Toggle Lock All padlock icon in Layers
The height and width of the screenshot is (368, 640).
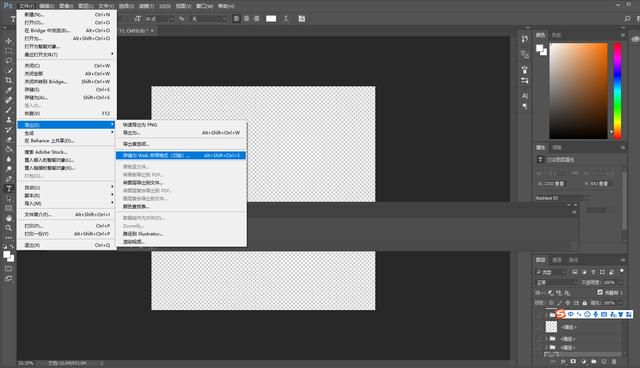(584, 303)
